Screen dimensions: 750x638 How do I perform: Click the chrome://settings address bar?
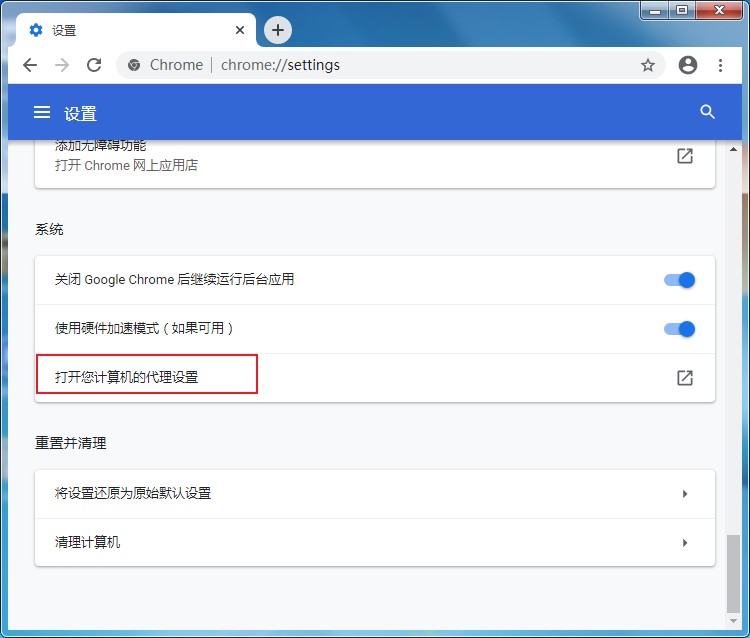click(390, 65)
